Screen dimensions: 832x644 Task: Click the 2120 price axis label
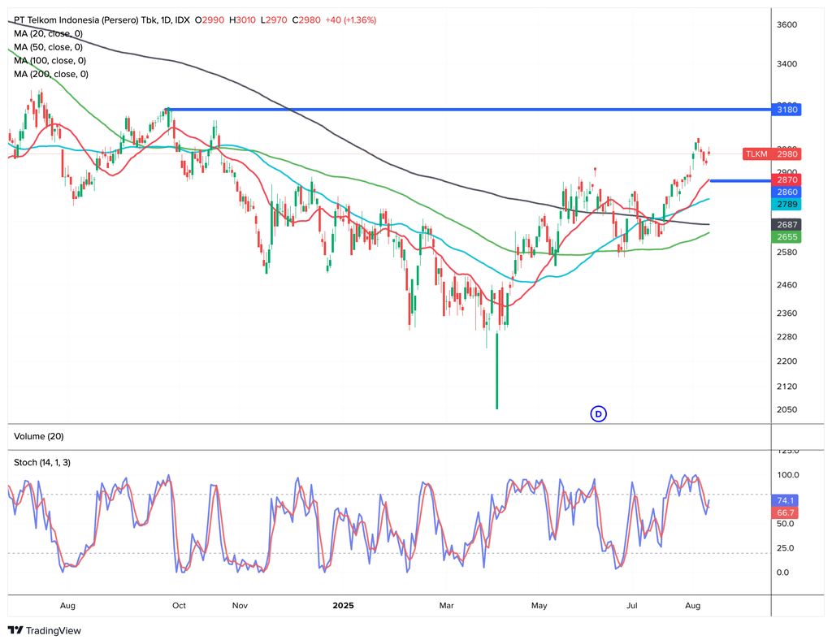[786, 387]
